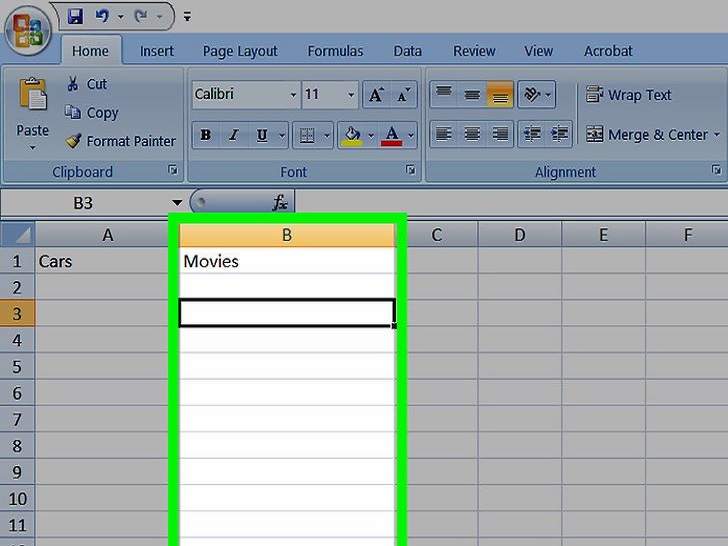The height and width of the screenshot is (546, 728).
Task: Cut selection with scissors icon
Action: 73,84
